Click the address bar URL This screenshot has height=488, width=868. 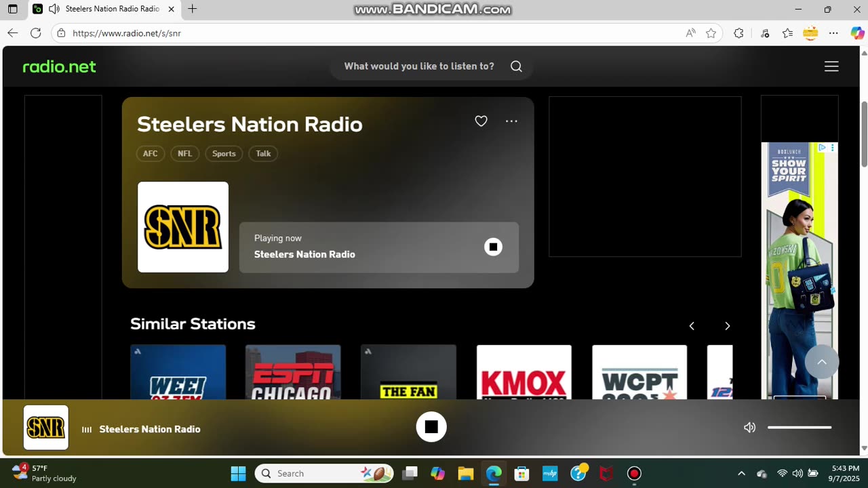(x=127, y=33)
